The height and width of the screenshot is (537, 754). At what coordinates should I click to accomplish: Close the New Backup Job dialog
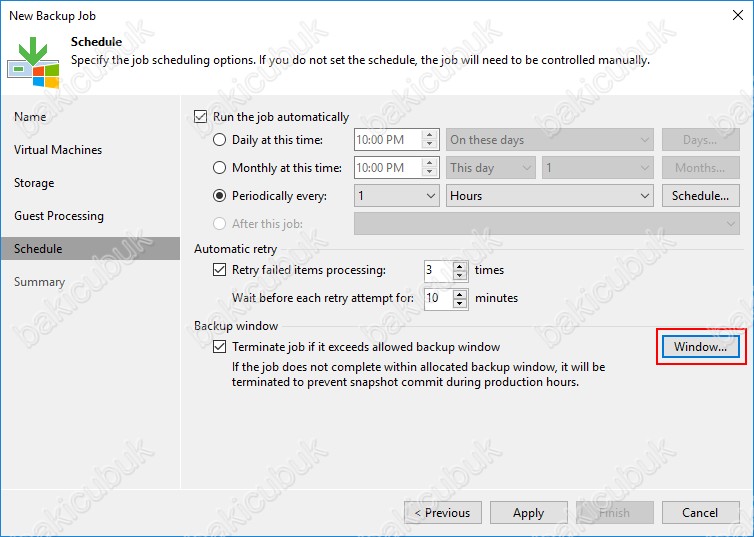(738, 15)
